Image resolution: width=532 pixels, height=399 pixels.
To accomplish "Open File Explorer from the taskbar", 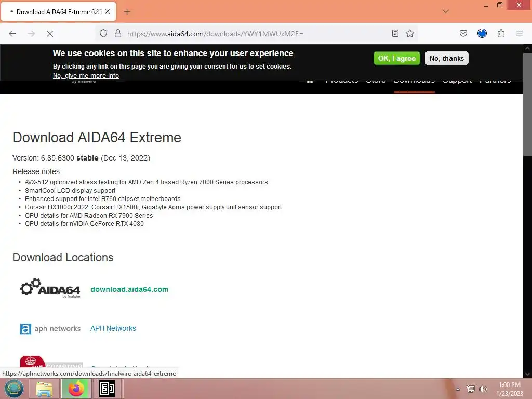I will point(44,389).
